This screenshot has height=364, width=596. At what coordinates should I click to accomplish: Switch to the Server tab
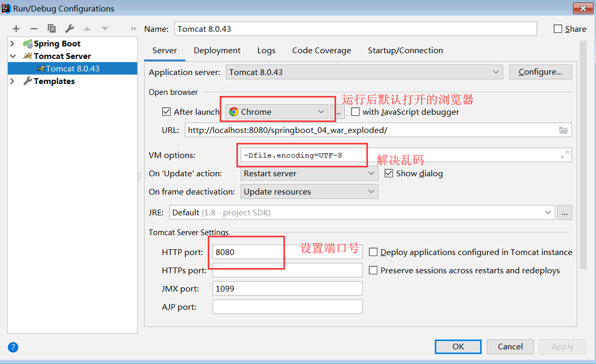164,51
